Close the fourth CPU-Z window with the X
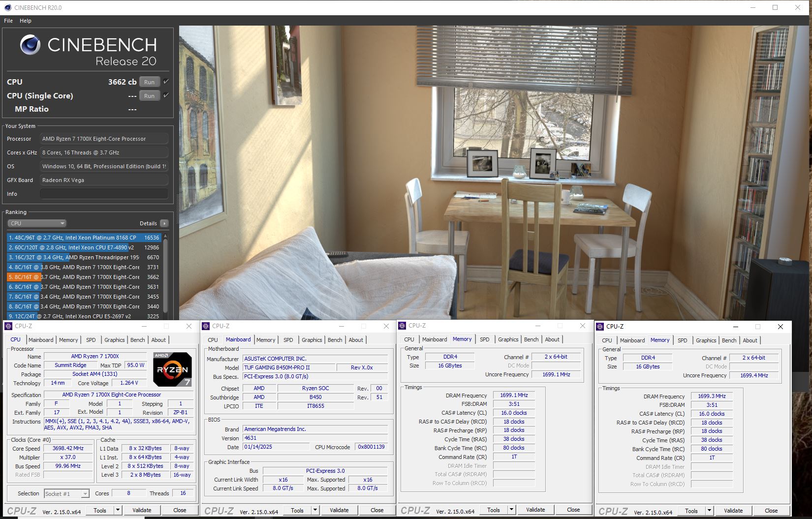The image size is (812, 519). click(780, 326)
